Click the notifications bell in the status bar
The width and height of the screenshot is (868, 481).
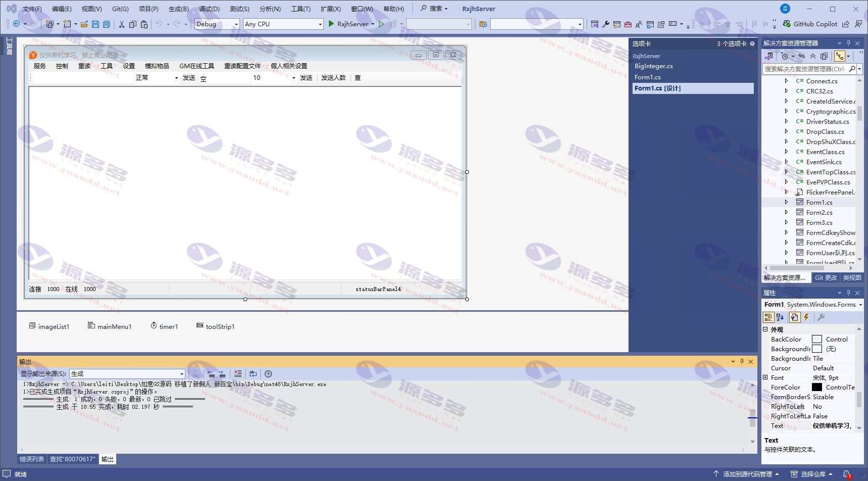[847, 474]
